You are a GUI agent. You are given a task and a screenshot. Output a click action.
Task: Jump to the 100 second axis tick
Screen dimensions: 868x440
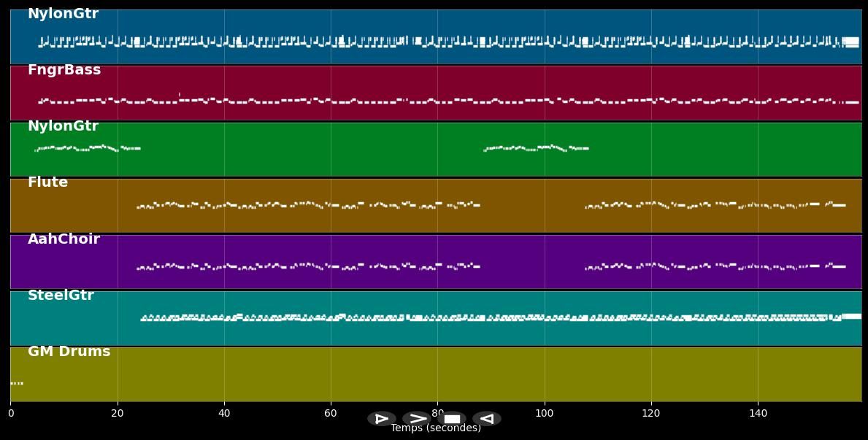coord(544,413)
